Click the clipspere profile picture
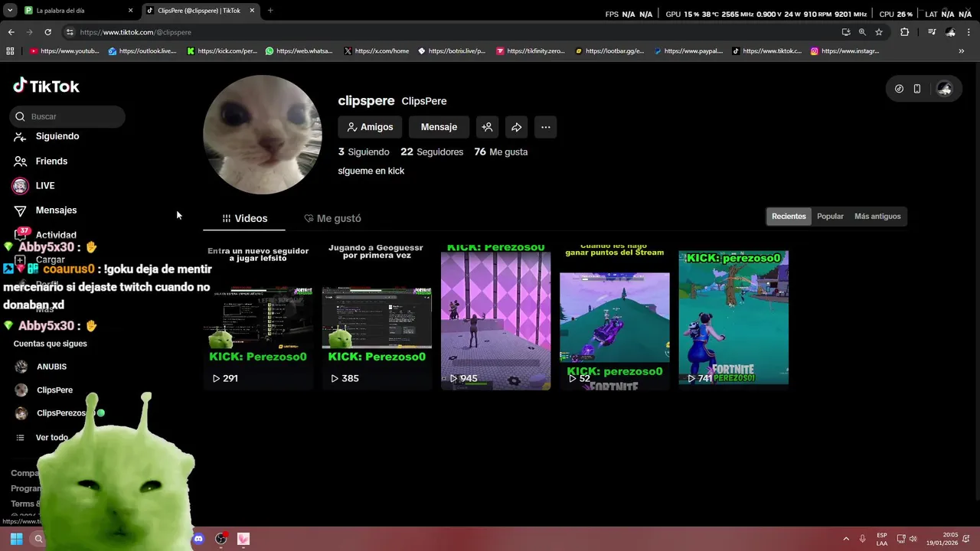 coord(263,135)
